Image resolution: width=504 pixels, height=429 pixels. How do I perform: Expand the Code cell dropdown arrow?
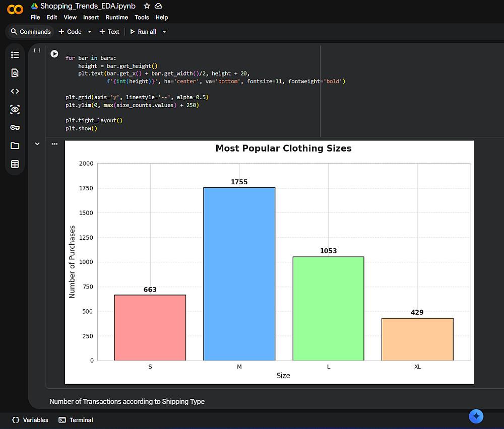tap(90, 31)
